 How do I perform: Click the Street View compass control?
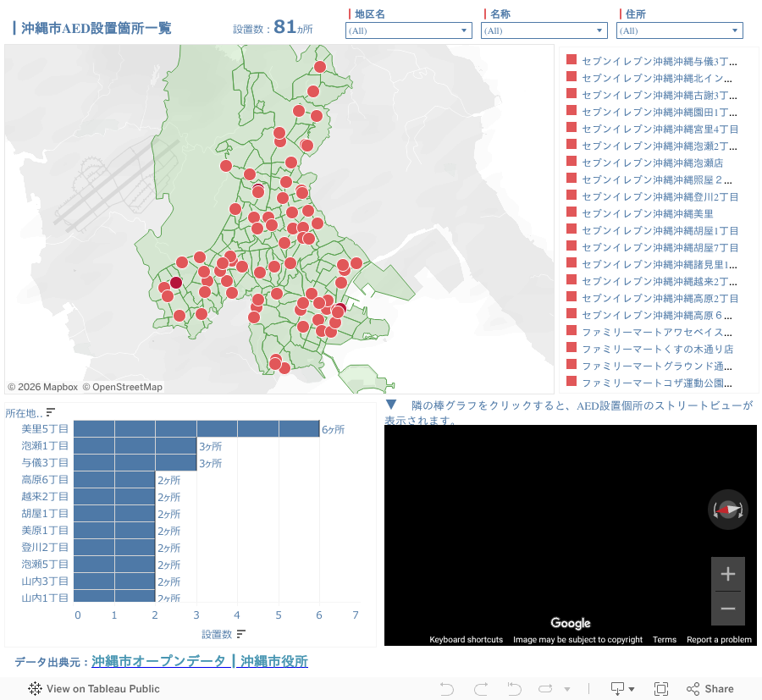[727, 510]
